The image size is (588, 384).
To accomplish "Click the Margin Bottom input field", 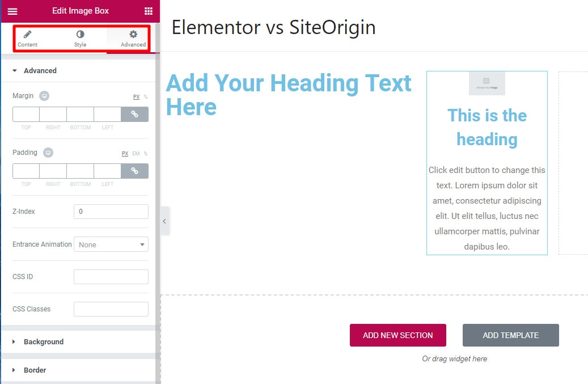I will (x=81, y=115).
